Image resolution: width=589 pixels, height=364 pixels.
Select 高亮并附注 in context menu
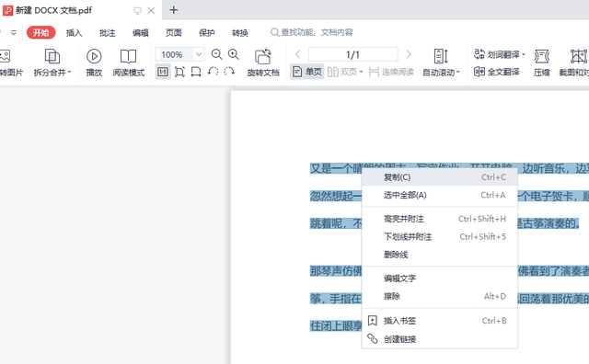[440, 219]
